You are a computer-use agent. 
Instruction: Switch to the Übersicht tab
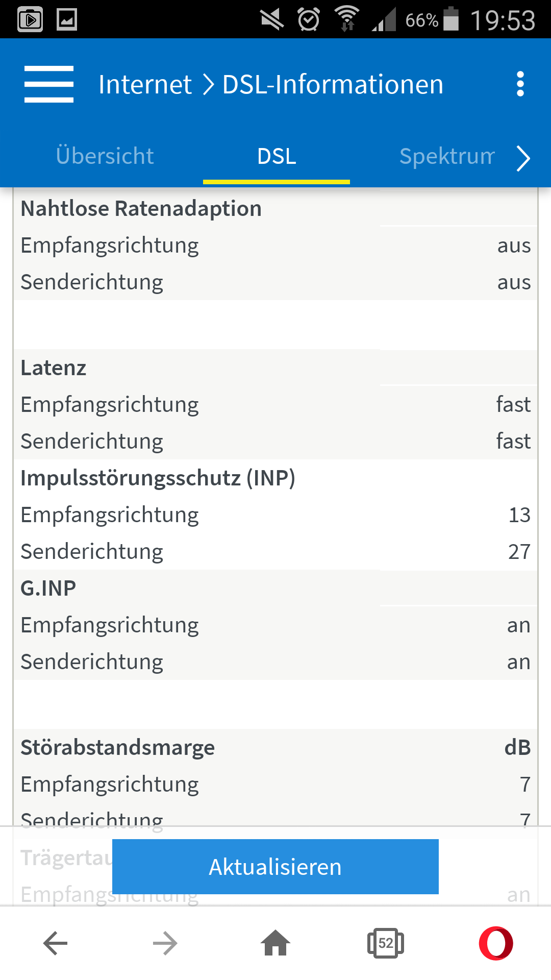(x=105, y=156)
